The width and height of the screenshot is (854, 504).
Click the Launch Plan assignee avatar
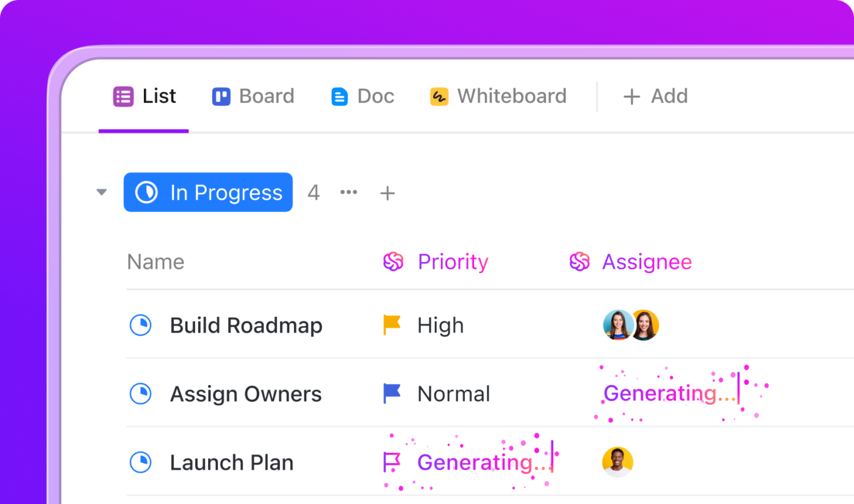617,463
